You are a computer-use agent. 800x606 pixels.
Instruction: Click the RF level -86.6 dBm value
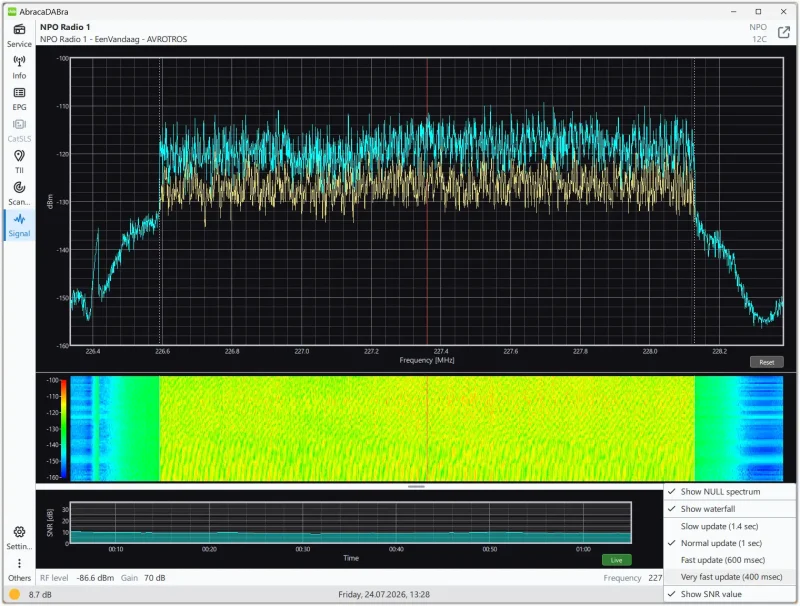[95, 578]
